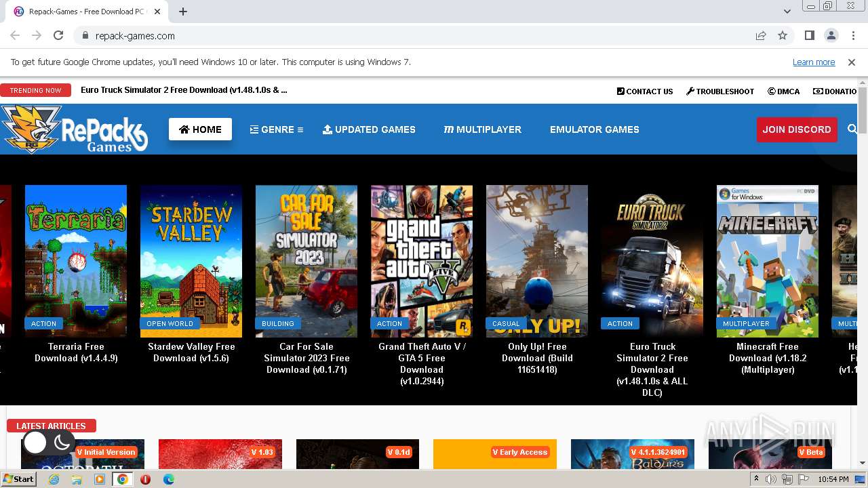This screenshot has width=868, height=488.
Task: Click the OPEN WORLD category tag
Action: tap(170, 323)
